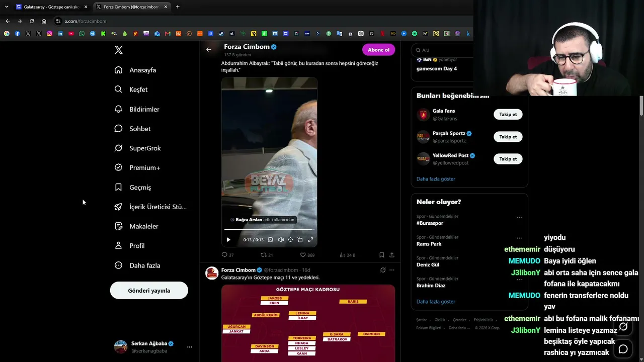Open picture-in-picture for the video
This screenshot has width=644, height=362.
coord(300,240)
